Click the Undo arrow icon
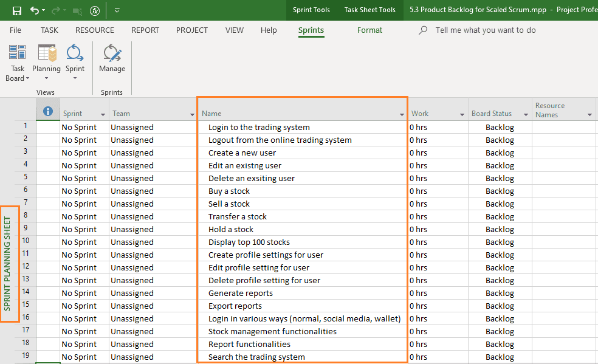The width and height of the screenshot is (598, 364). pyautogui.click(x=34, y=10)
